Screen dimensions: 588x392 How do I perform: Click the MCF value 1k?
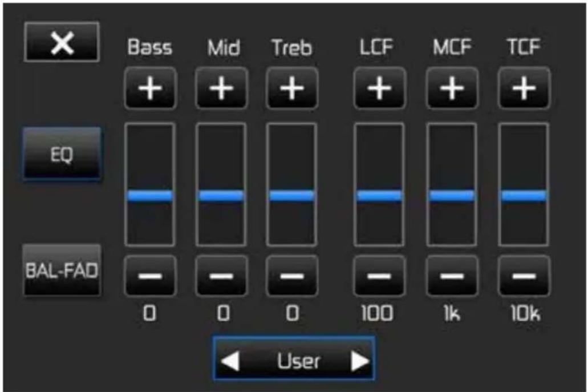coord(452,313)
